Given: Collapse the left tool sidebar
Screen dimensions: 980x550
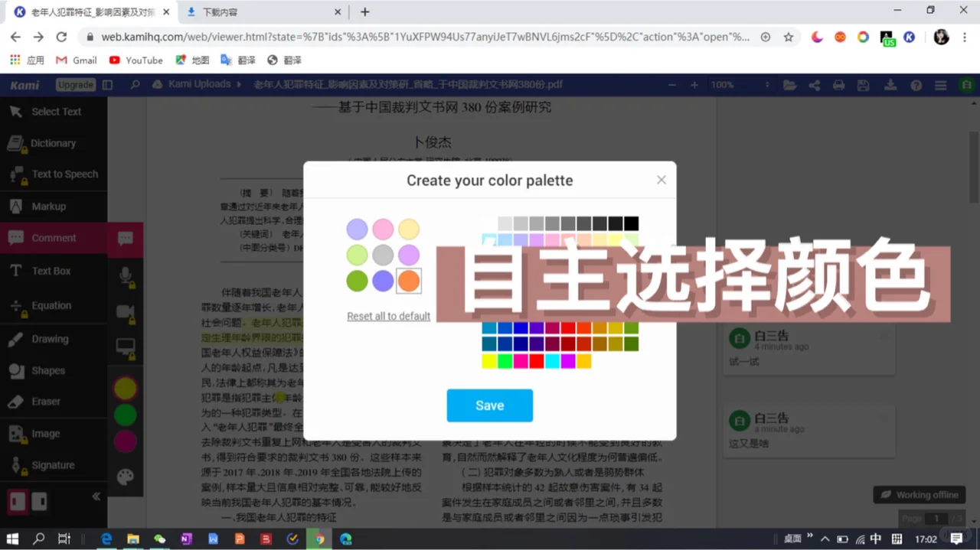Looking at the screenshot, I should [96, 496].
